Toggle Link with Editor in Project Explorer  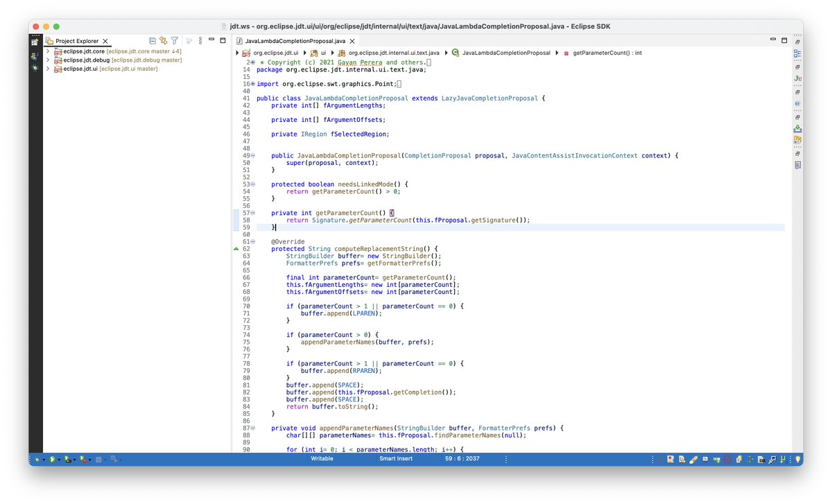[164, 41]
